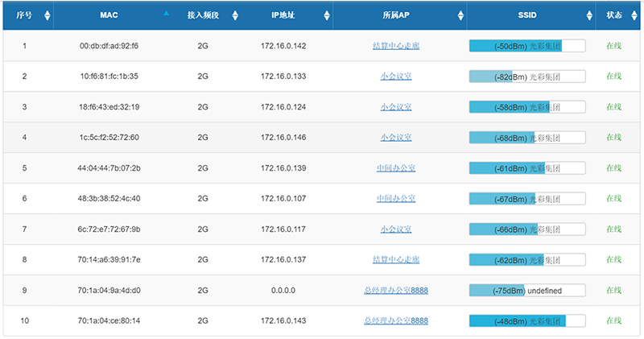Sort by IP地址 column arrows

pyautogui.click(x=327, y=15)
